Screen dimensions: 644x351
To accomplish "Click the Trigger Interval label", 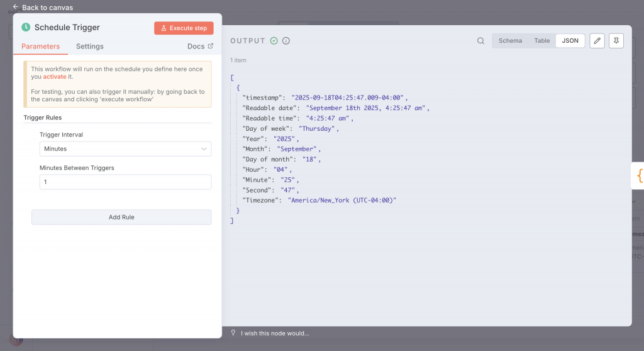I will click(61, 135).
